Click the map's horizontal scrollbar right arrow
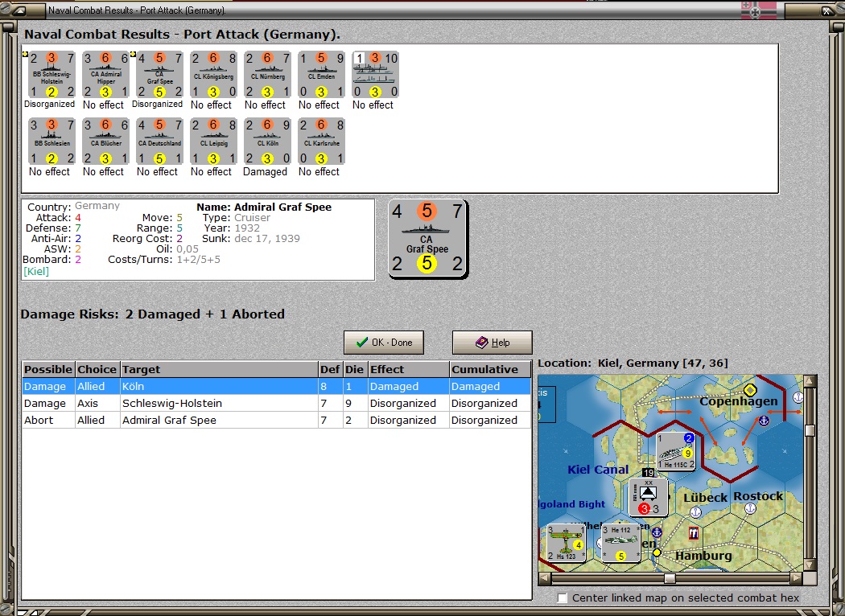This screenshot has height=616, width=845. click(796, 578)
